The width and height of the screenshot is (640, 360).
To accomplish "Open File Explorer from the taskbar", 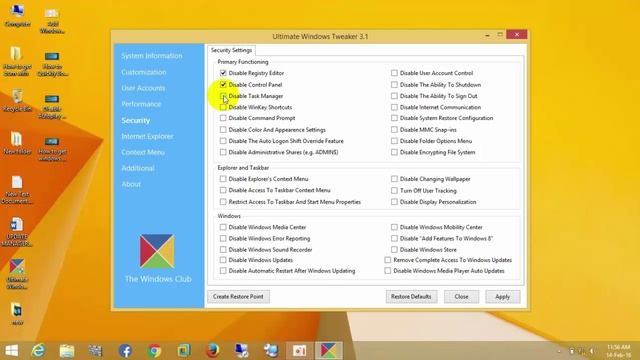I will (67, 351).
